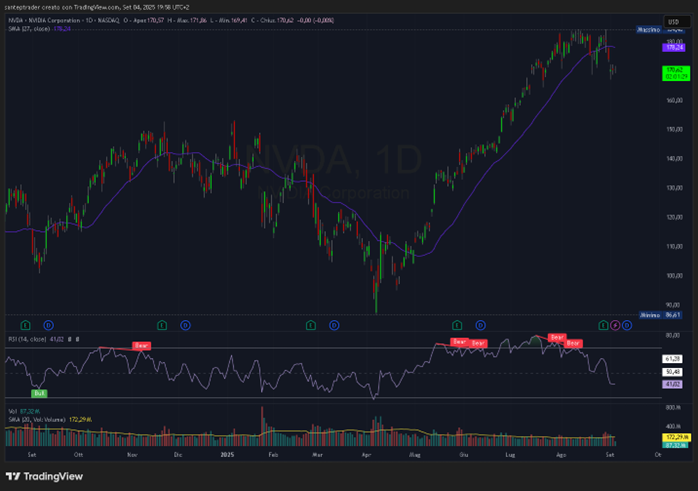Image resolution: width=698 pixels, height=491 pixels.
Task: Click the higher August Bear label on RSI
Action: [557, 337]
